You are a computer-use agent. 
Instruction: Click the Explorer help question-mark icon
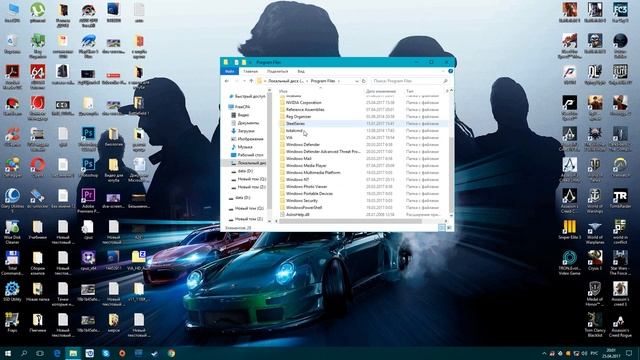(451, 71)
